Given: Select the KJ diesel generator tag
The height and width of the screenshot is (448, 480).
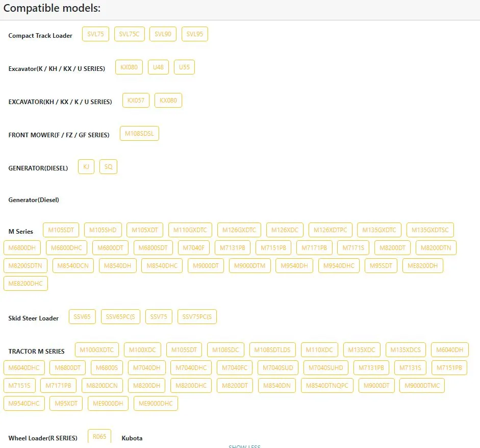Looking at the screenshot, I should pyautogui.click(x=86, y=167).
